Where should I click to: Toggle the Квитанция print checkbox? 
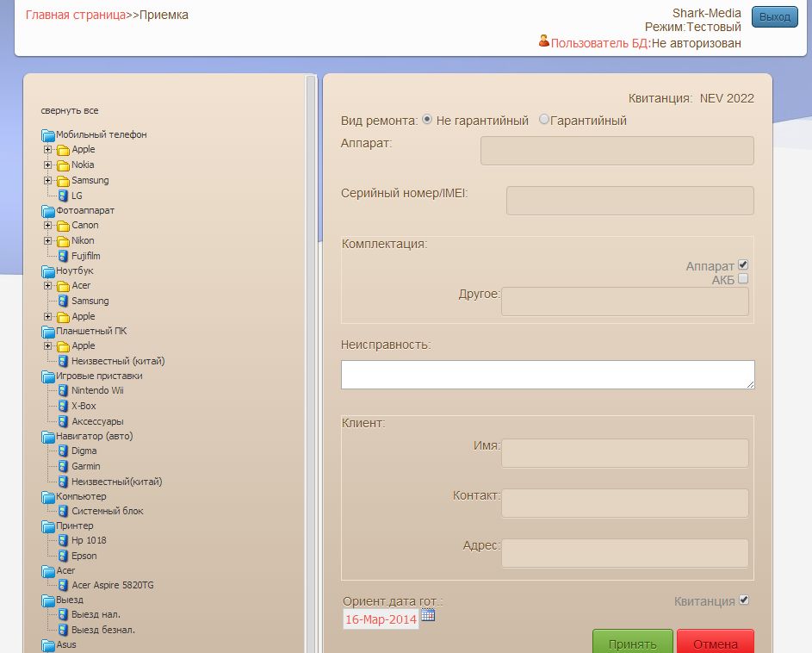[x=744, y=600]
